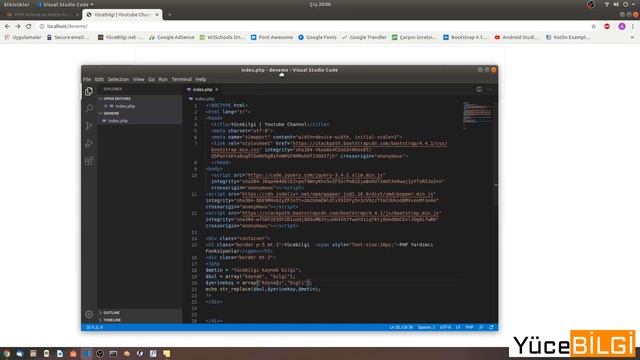Open the editor More Actions ellipsis
Image resolution: width=640 pixels, height=360 pixels.
pyautogui.click(x=489, y=89)
